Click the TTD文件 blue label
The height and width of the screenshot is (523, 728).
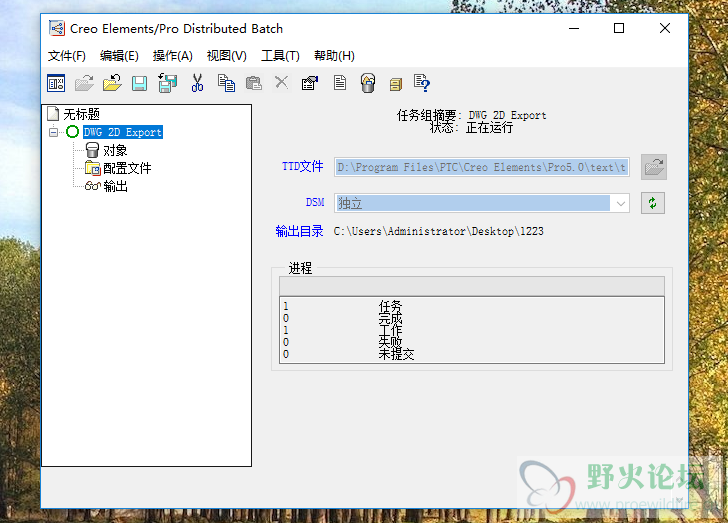coord(302,167)
